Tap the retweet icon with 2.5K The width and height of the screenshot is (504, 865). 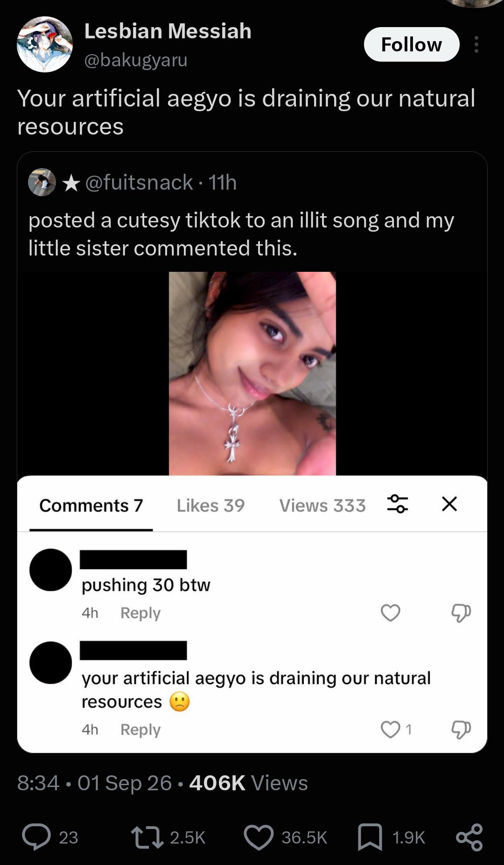tap(147, 837)
